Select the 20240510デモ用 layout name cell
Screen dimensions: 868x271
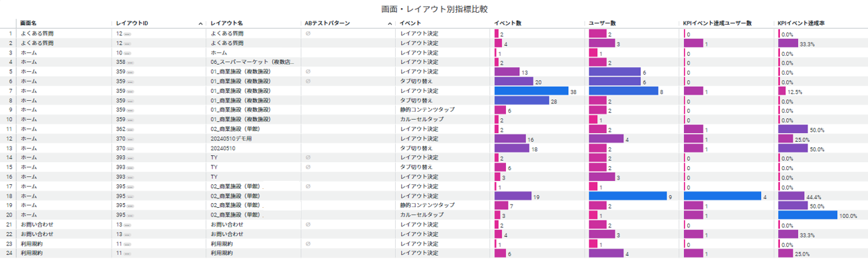[231, 139]
